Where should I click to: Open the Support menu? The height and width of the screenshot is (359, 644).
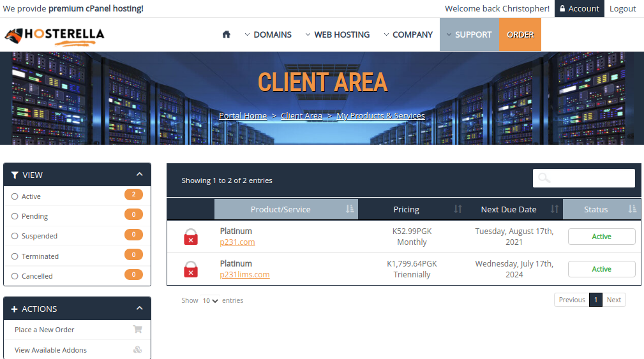[468, 34]
